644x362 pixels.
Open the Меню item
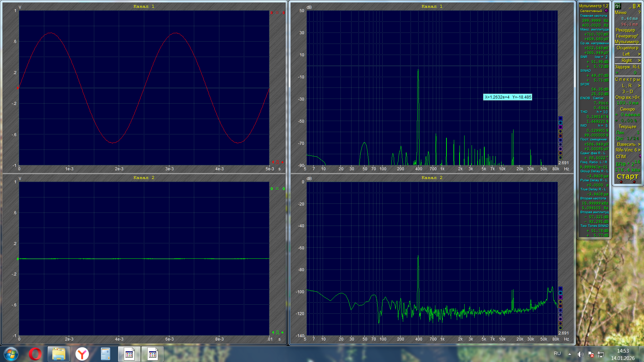point(621,13)
